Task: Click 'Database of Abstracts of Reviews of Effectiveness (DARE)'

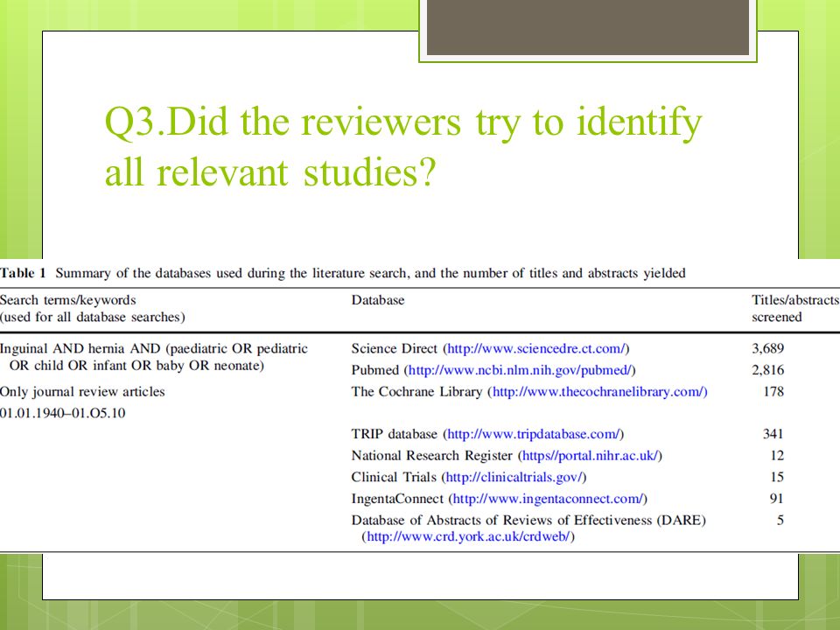Action: (x=528, y=520)
